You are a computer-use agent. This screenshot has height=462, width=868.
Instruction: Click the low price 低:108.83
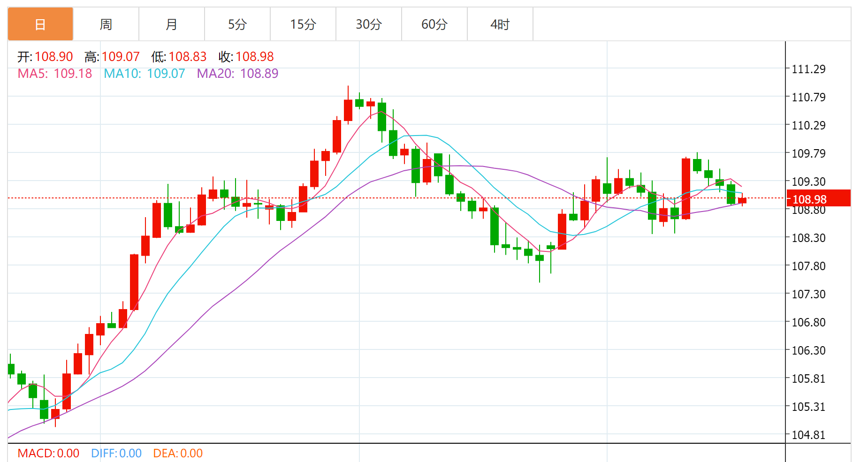[x=179, y=57]
